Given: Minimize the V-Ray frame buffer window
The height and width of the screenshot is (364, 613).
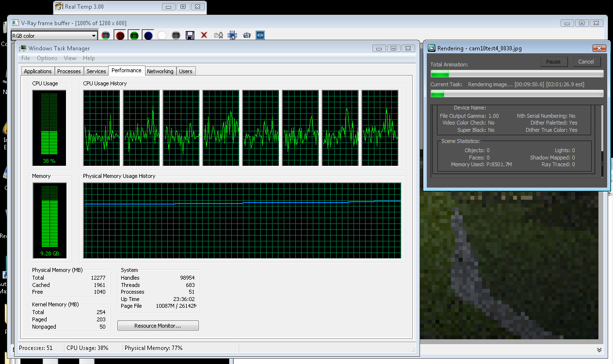Looking at the screenshot, I should 567,23.
